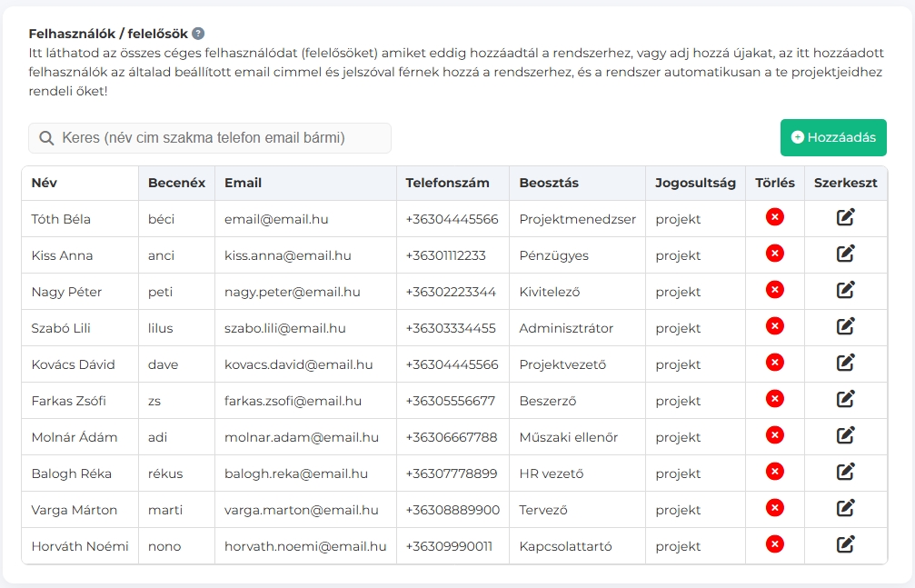Select the Projektmenedzser position cell
The image size is (915, 588).
click(x=578, y=220)
